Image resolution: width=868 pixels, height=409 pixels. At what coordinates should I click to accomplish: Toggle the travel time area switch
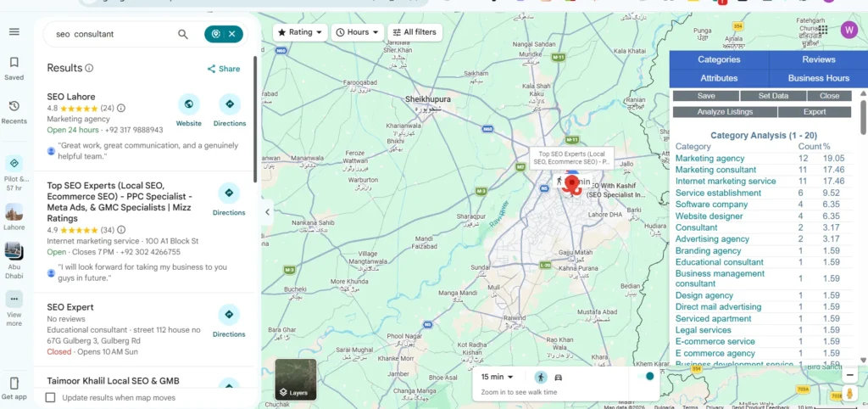pyautogui.click(x=645, y=376)
